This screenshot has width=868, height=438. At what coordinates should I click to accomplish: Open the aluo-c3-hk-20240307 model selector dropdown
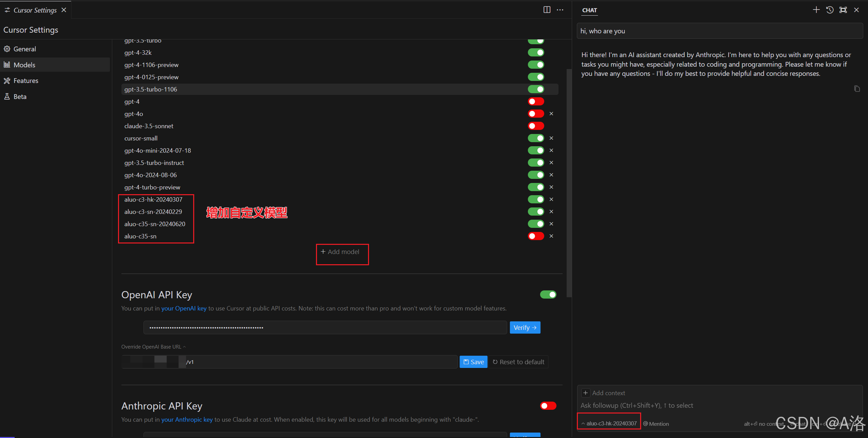click(609, 423)
